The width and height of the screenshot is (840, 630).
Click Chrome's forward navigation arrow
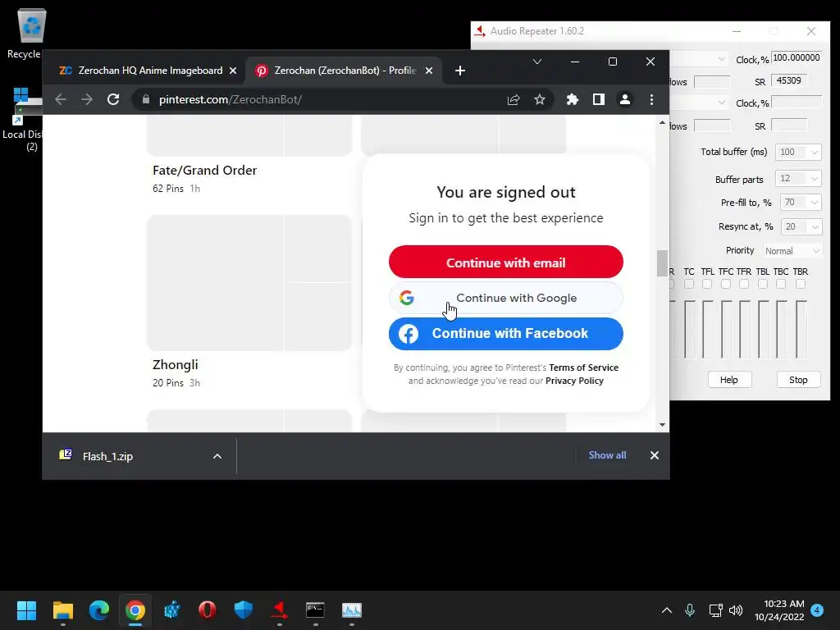[87, 99]
